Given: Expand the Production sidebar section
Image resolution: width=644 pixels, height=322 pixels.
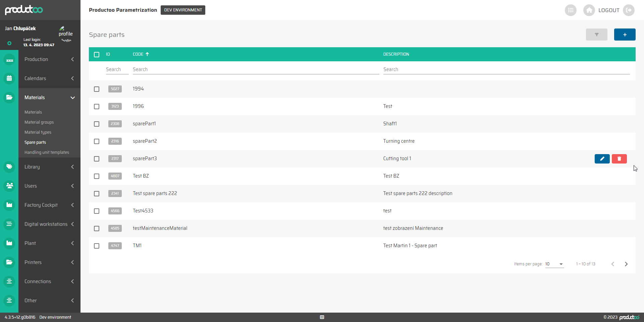Looking at the screenshot, I should (x=49, y=59).
